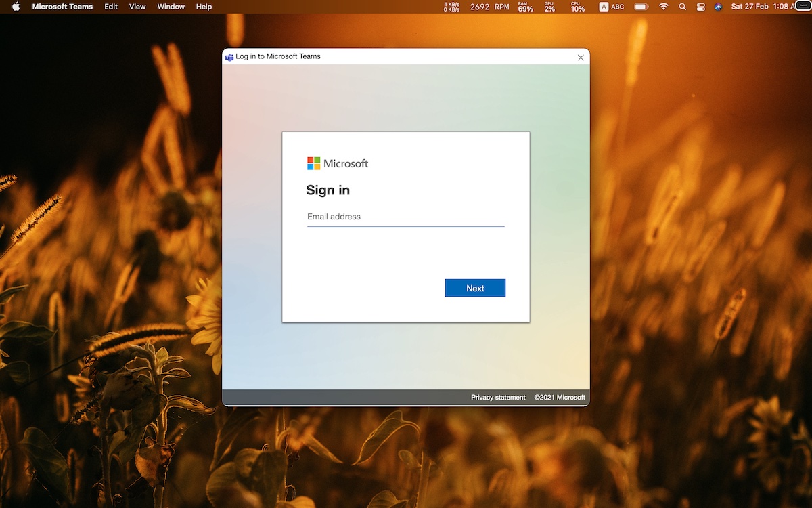The height and width of the screenshot is (508, 812).
Task: Click the Next button
Action: 475,288
